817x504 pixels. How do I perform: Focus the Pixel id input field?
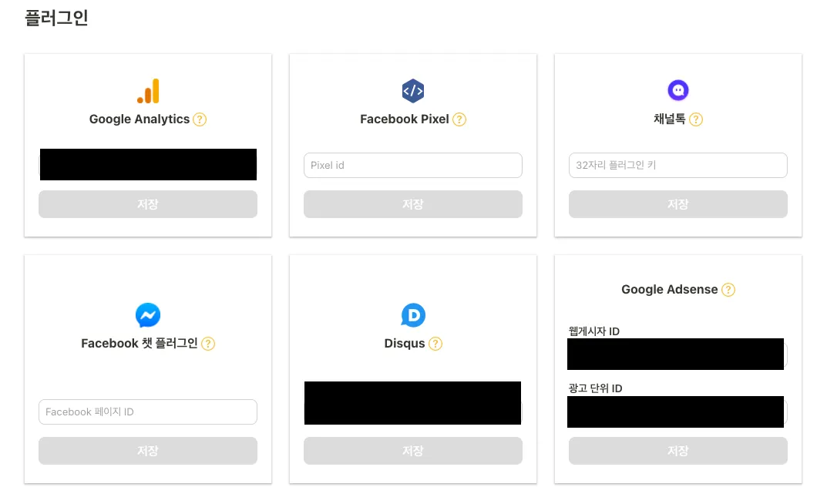tap(413, 166)
